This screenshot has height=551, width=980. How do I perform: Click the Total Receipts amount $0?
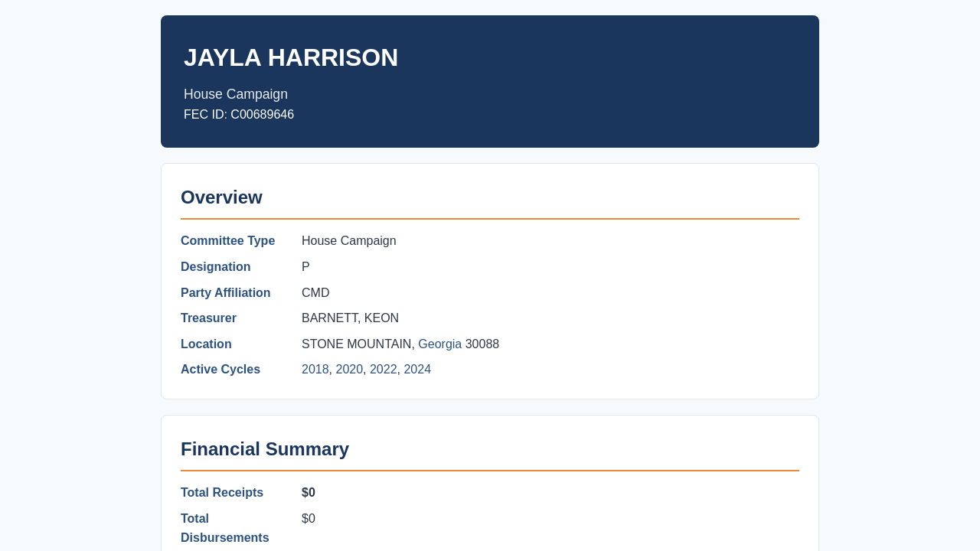(309, 493)
